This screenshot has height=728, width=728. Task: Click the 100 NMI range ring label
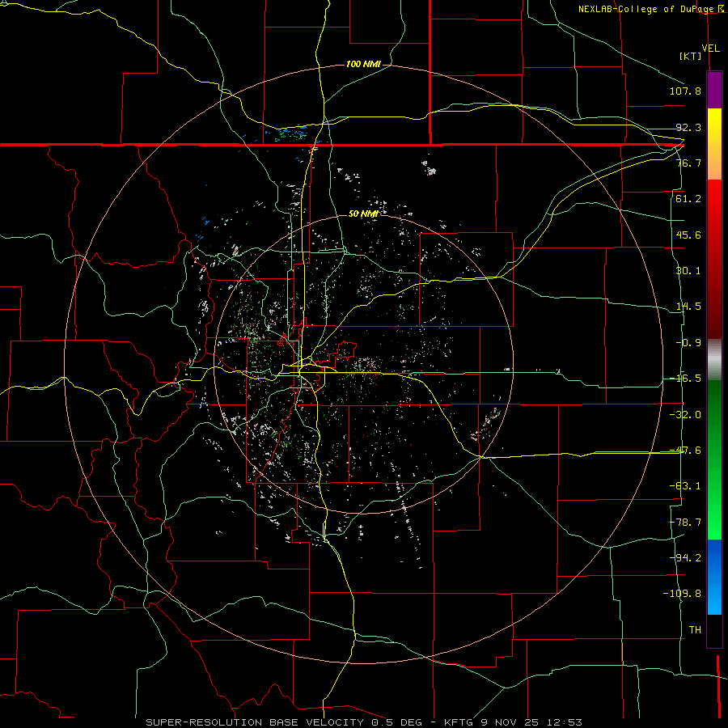(x=363, y=64)
